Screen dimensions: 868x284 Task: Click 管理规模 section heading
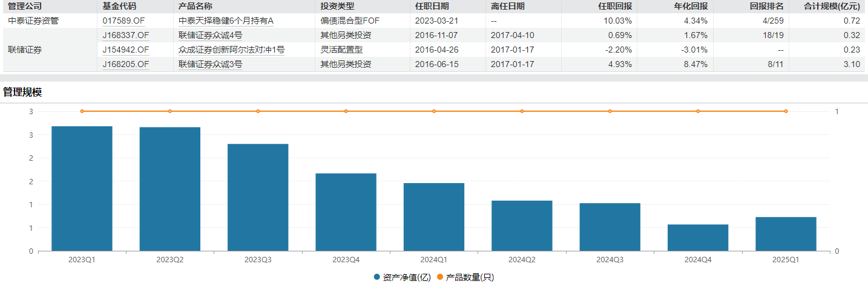tap(22, 92)
